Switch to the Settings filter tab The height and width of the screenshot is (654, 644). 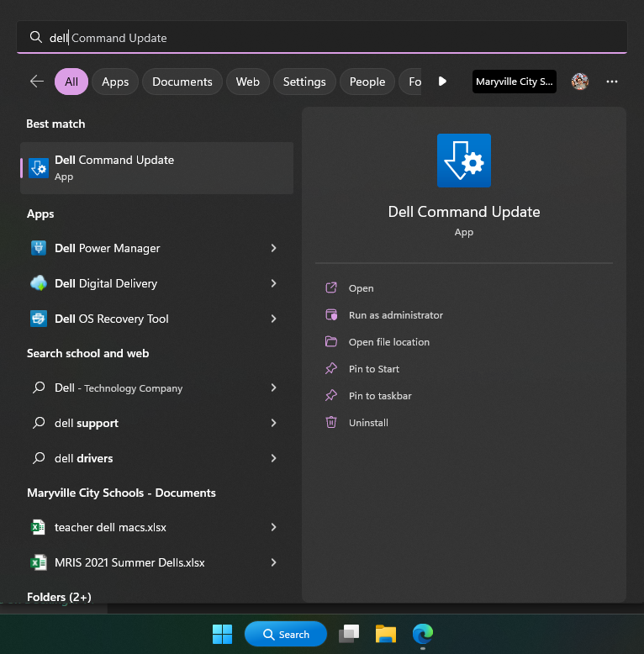tap(304, 82)
